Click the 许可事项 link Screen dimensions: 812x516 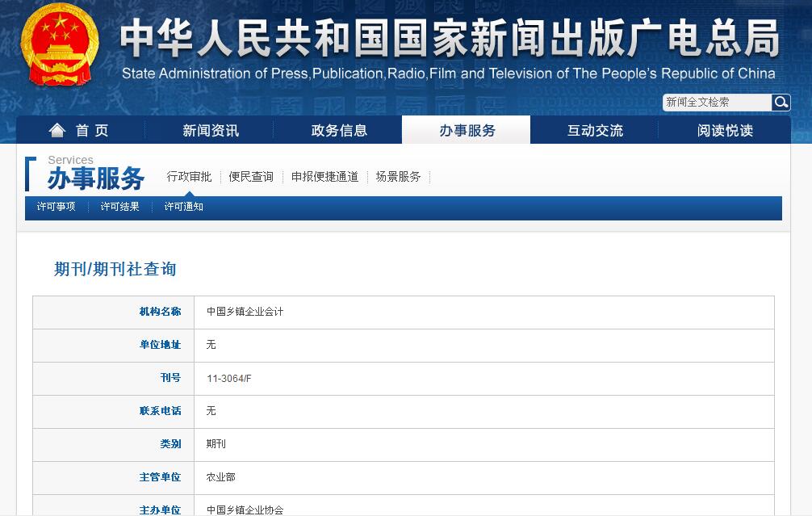[x=56, y=207]
